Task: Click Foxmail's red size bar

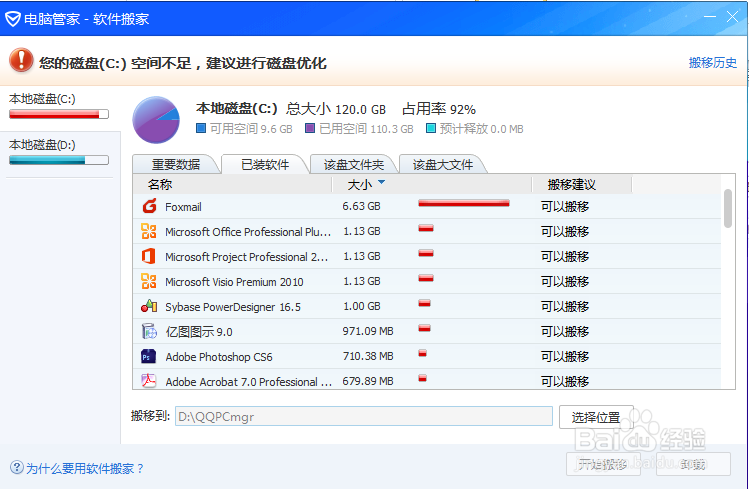Action: coord(464,203)
